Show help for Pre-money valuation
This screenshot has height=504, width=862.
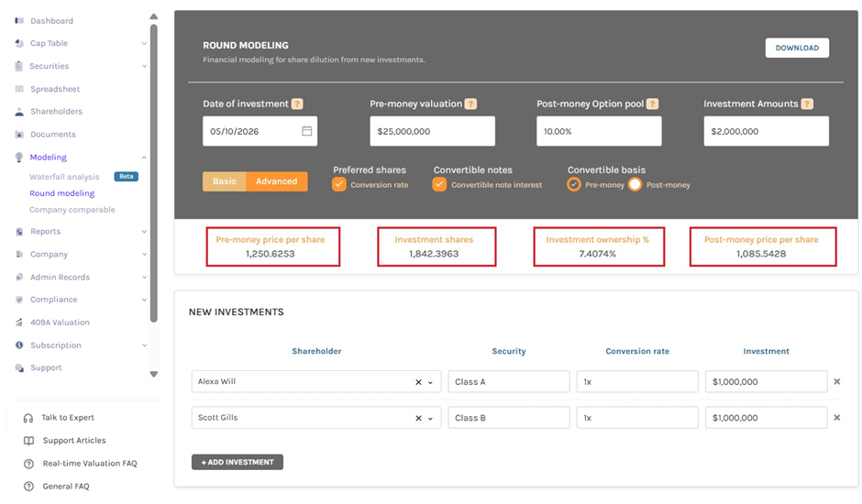tap(470, 104)
